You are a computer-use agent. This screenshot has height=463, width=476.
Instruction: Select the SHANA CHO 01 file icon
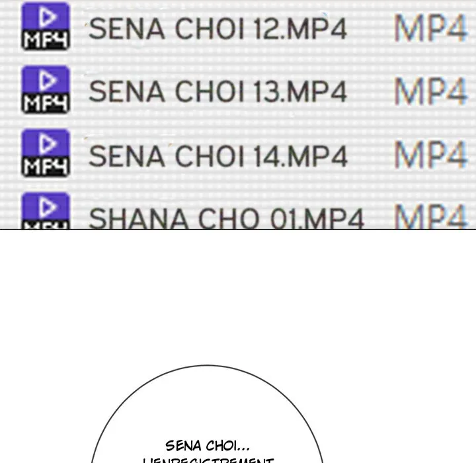coord(45,212)
